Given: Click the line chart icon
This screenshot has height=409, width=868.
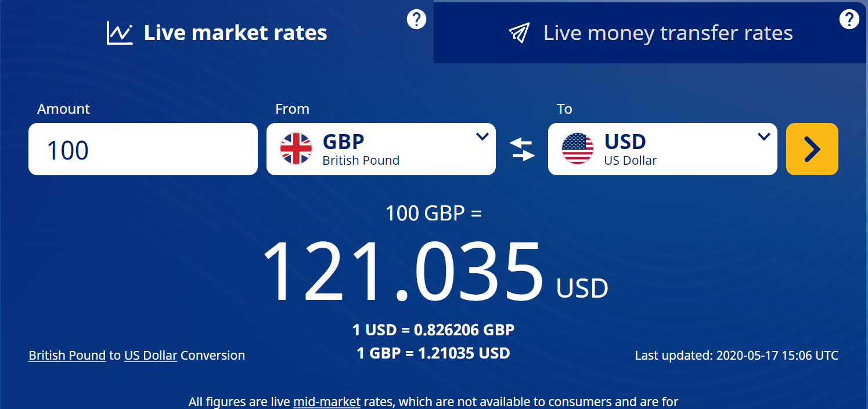Looking at the screenshot, I should pos(120,33).
